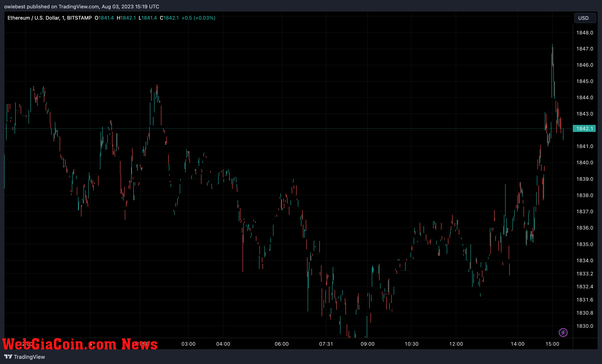Click the open value O1841.4

pos(104,18)
